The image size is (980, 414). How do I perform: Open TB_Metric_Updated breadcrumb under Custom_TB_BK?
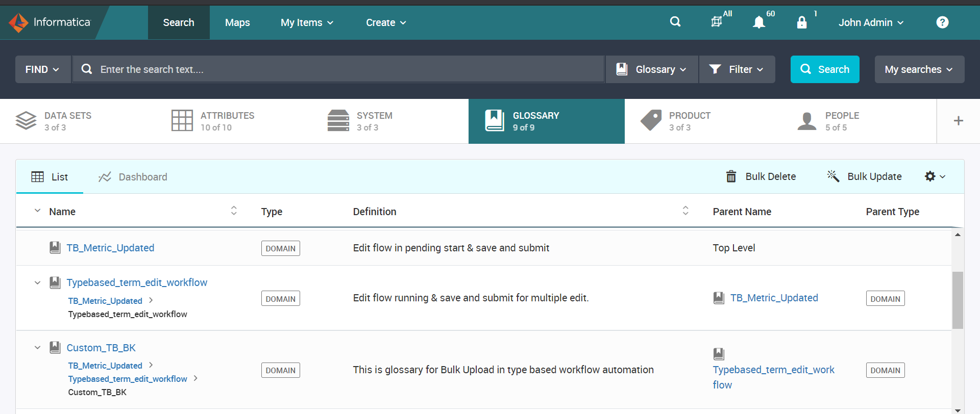[x=105, y=366]
